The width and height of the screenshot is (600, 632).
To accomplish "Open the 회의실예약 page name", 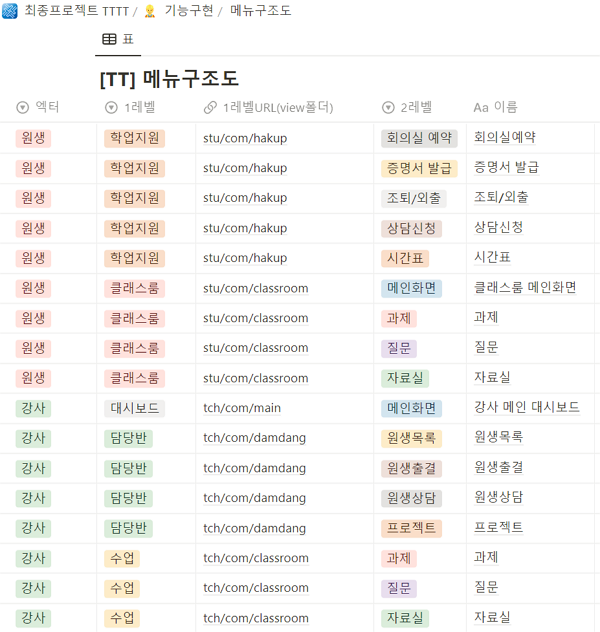I will 504,137.
